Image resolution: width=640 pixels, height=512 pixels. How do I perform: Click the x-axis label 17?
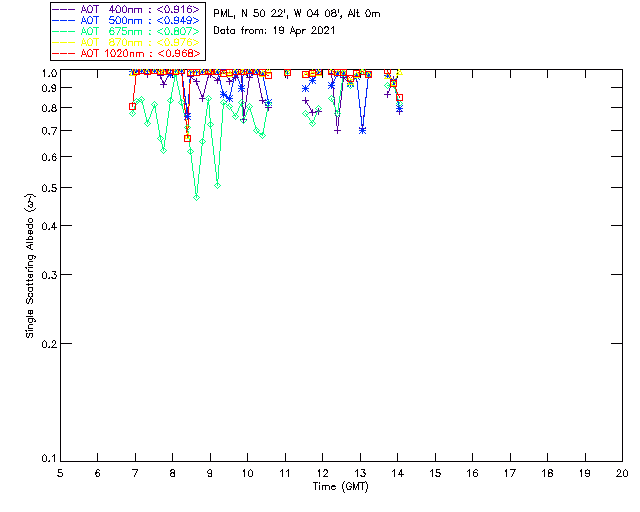tap(510, 473)
